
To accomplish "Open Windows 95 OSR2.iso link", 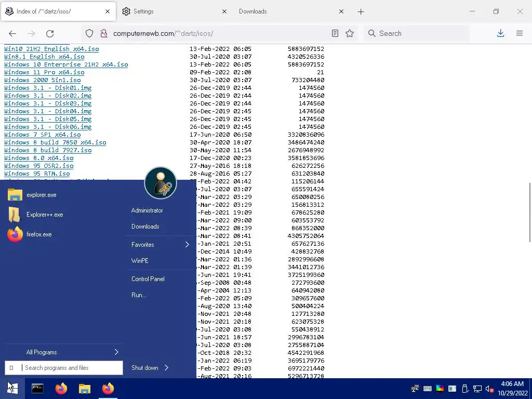I will (38, 166).
